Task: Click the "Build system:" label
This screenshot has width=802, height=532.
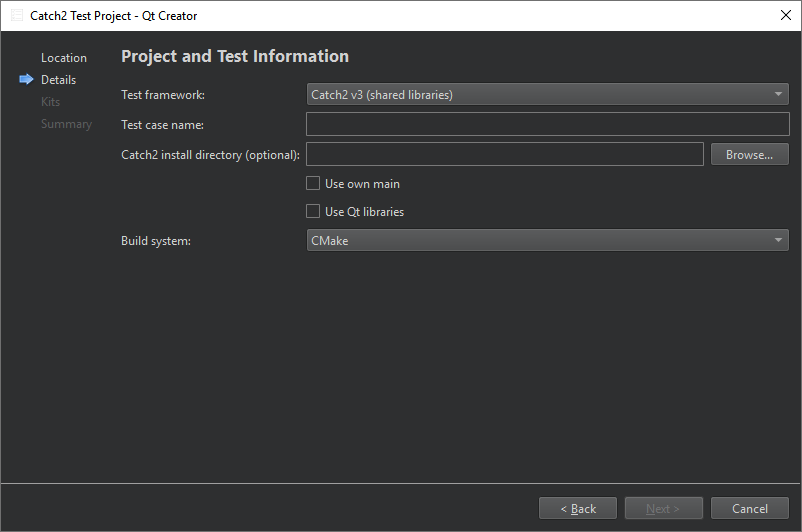Action: [156, 241]
